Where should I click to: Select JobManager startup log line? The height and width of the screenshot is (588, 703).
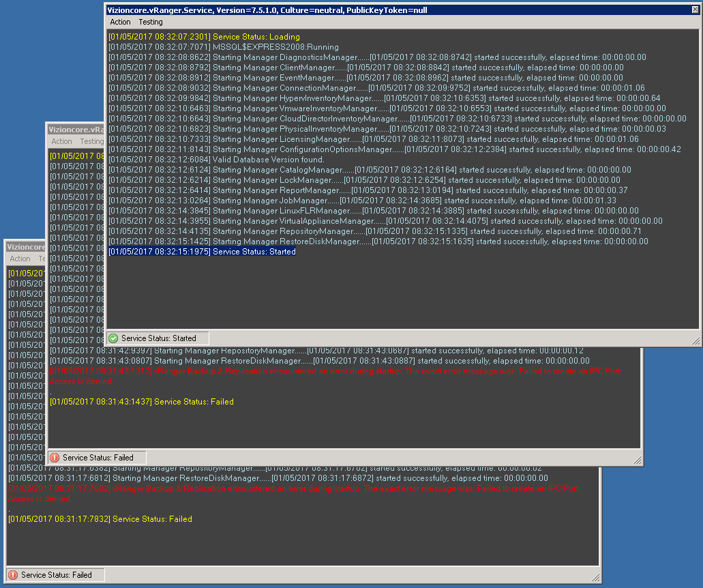pos(362,201)
